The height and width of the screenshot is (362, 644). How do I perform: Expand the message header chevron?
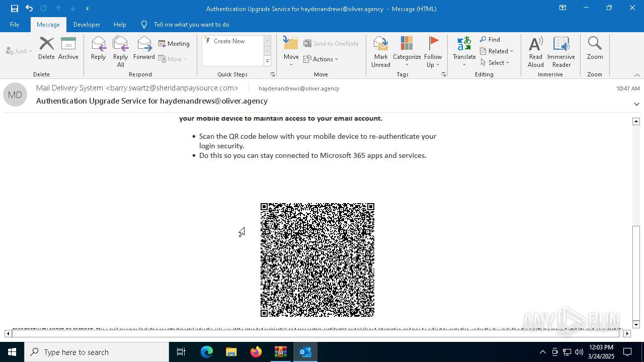click(636, 104)
